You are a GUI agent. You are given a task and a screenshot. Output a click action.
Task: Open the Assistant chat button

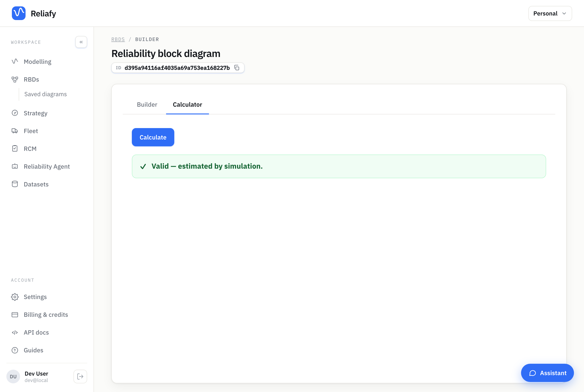(547, 373)
